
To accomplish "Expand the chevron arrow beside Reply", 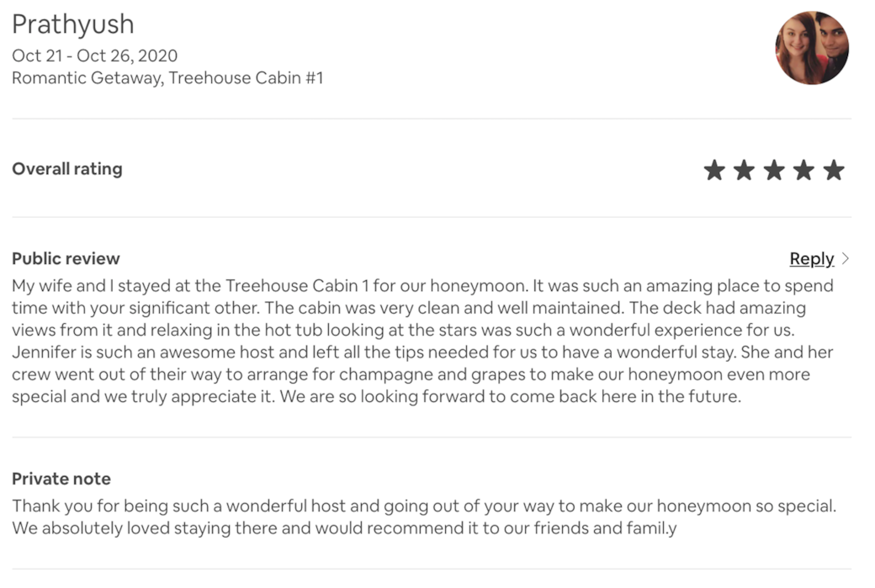I will (x=846, y=259).
